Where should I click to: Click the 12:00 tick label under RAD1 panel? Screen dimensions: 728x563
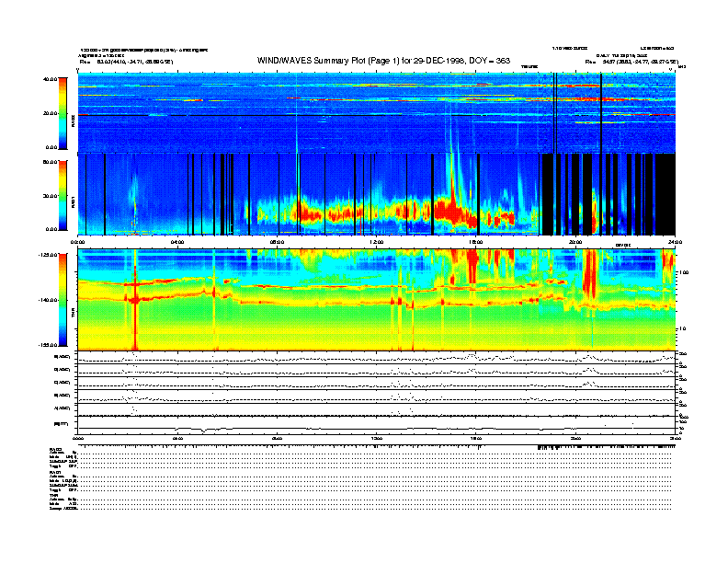[x=377, y=242]
